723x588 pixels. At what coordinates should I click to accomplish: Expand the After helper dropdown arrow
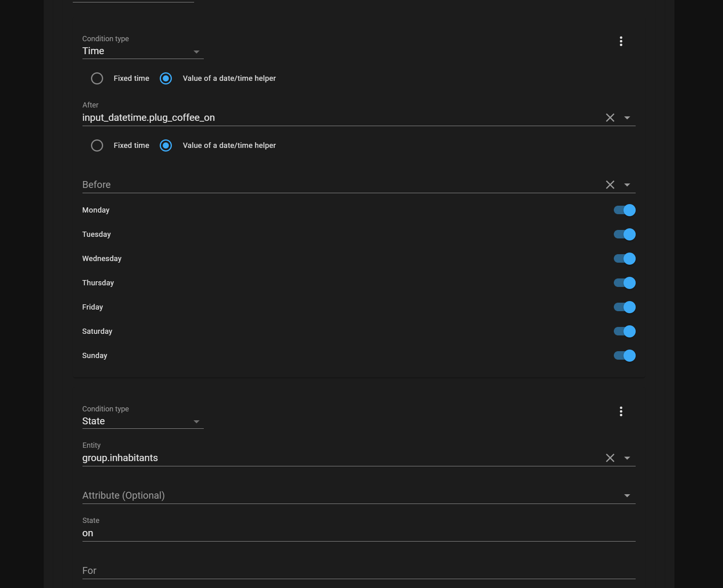627,118
